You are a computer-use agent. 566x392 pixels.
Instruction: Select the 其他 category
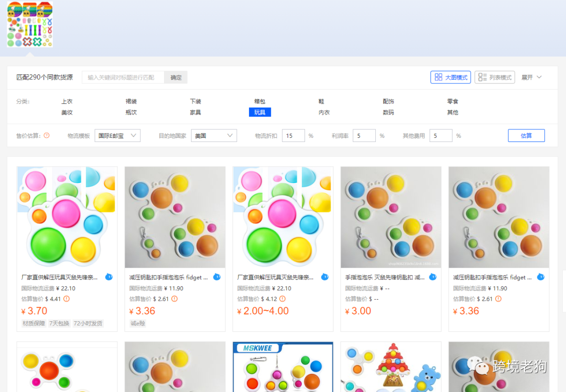pos(453,112)
